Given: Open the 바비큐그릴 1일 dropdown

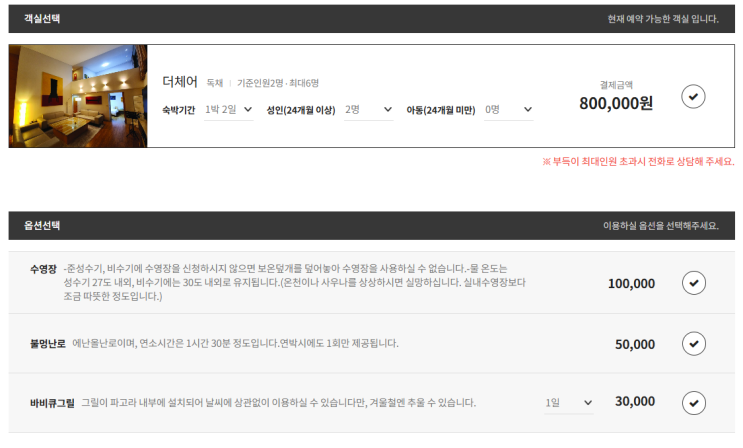Looking at the screenshot, I should tap(569, 403).
